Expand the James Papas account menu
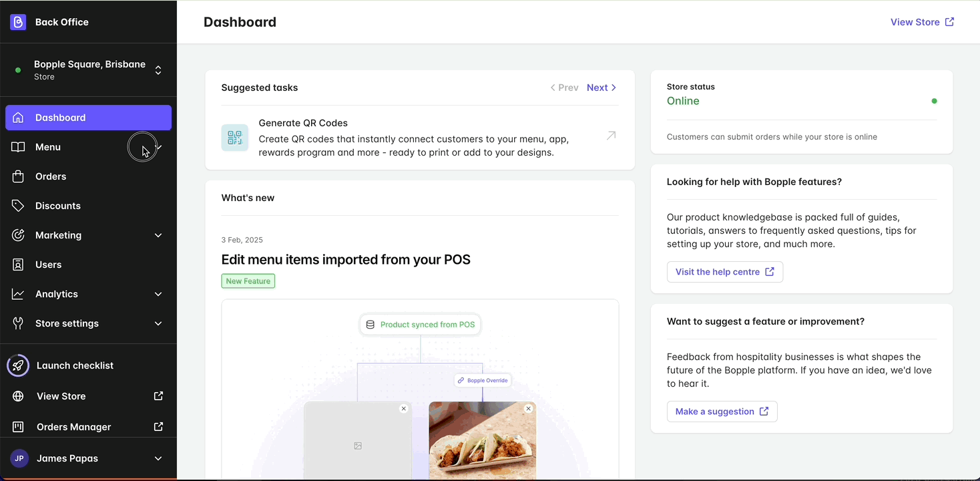This screenshot has height=481, width=980. [x=158, y=458]
